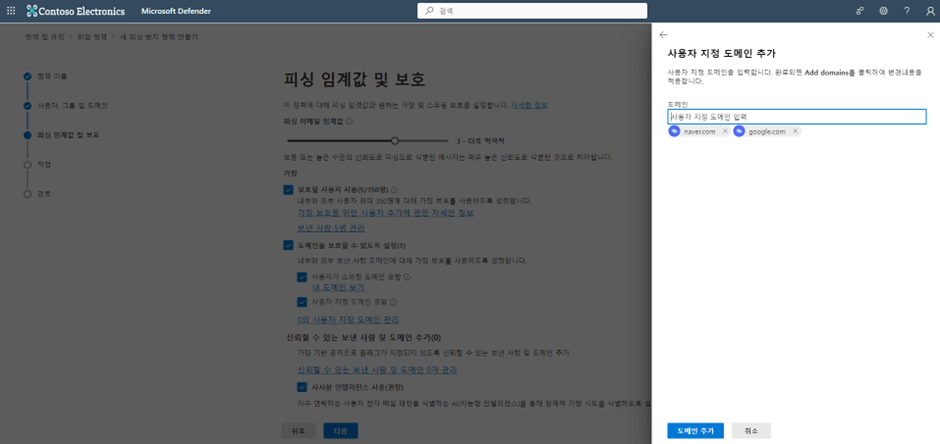Open the app launcher waffle icon
Screen dimensions: 940x444
click(x=11, y=11)
